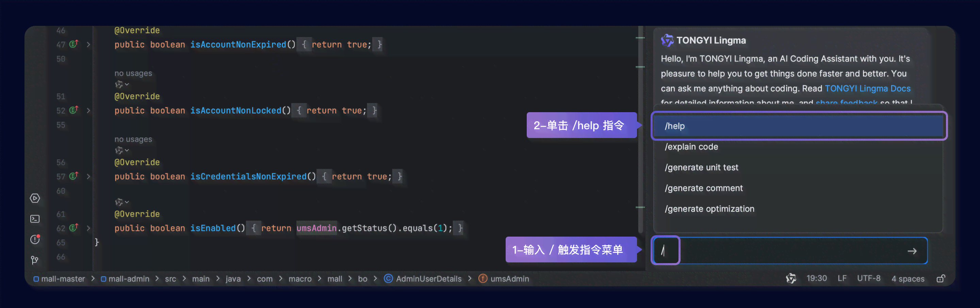Click com in the breadcrumb
Viewport: 980px width, 308px height.
click(x=265, y=279)
